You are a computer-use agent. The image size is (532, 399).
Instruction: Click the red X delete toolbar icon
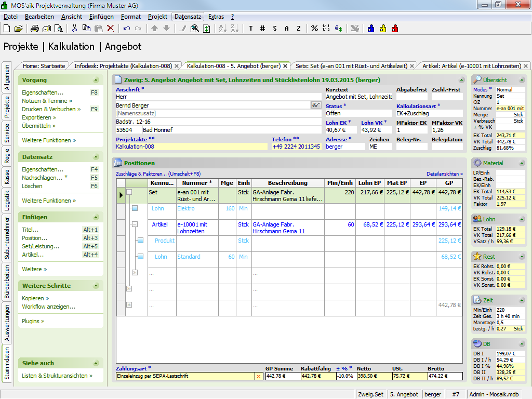111,29
